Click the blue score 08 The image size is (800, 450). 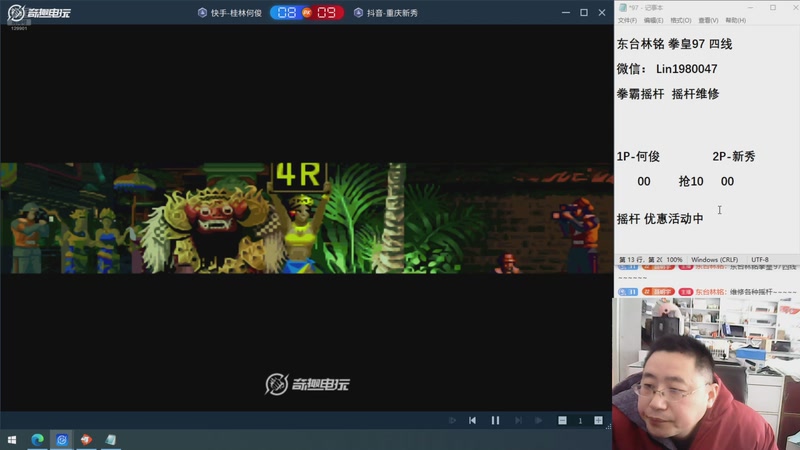[x=286, y=13]
